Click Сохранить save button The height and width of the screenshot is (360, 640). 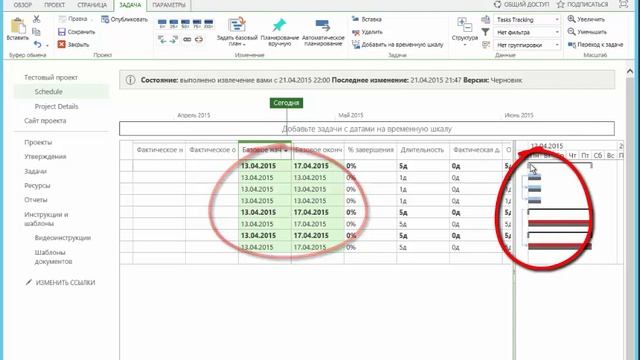pos(76,32)
